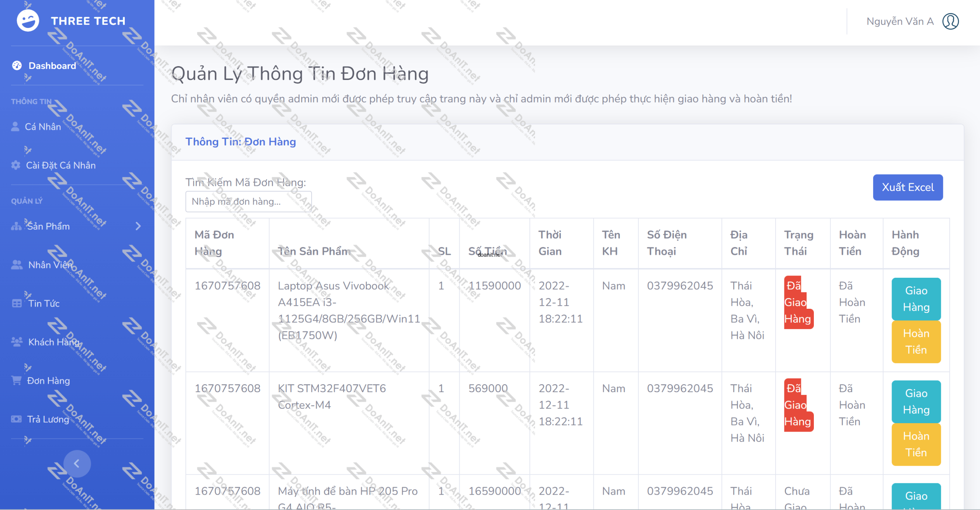980x510 pixels.
Task: Click the Three Tech smiley logo icon
Action: point(28,21)
